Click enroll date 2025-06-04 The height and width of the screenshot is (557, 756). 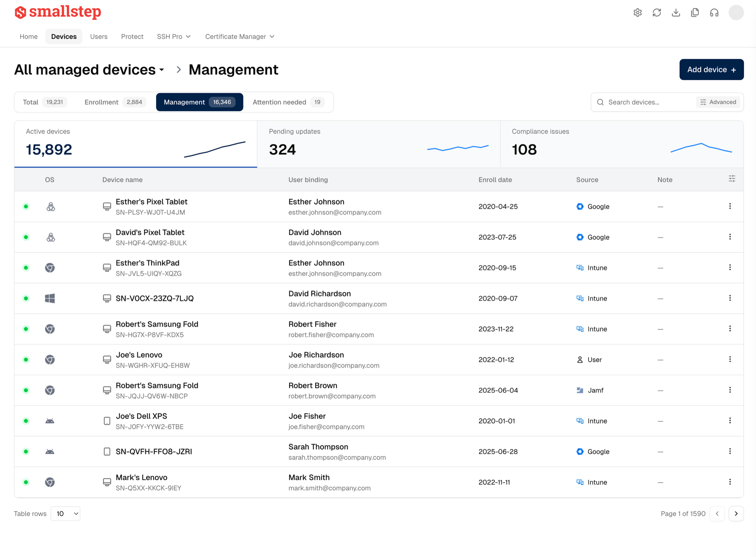tap(498, 390)
